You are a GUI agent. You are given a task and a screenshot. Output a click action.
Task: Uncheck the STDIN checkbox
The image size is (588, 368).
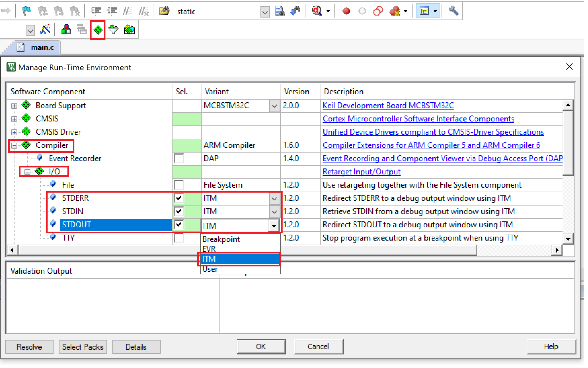click(x=179, y=211)
